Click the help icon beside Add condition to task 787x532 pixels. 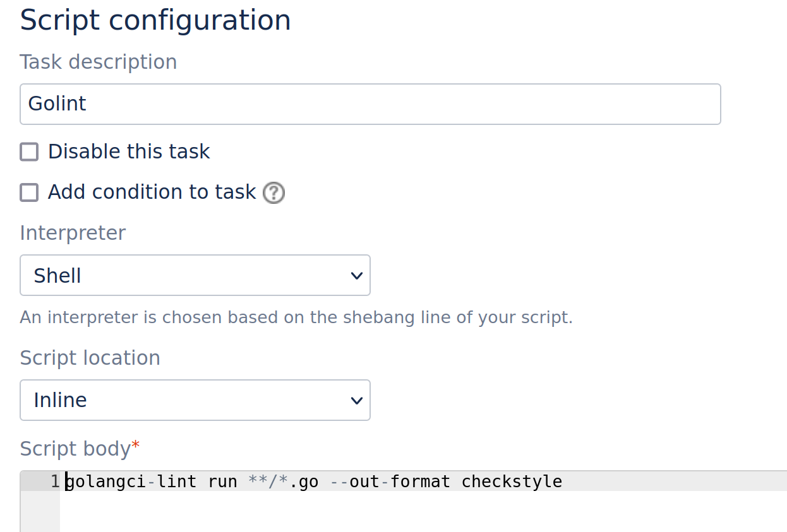(x=273, y=192)
